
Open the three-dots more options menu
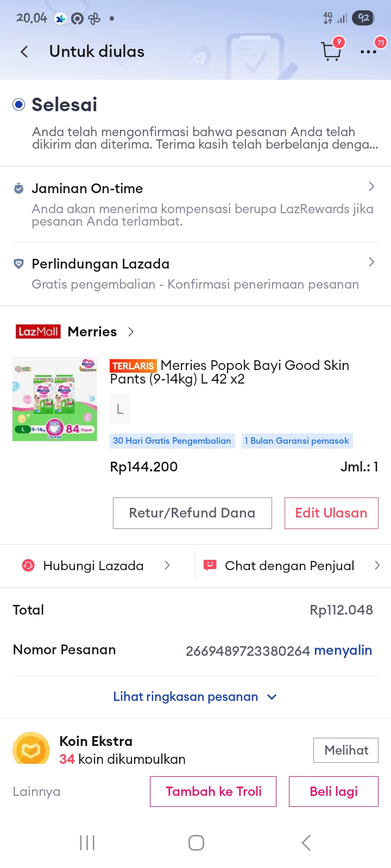[368, 52]
